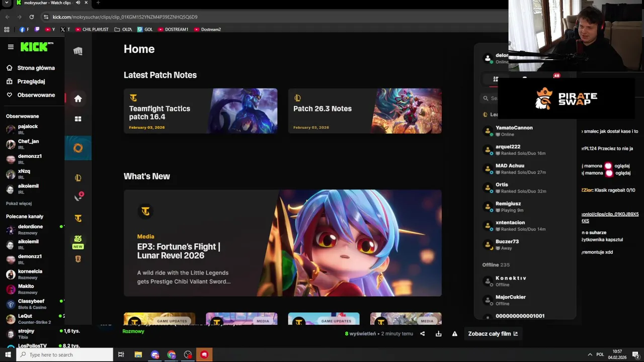Open Task View on the taskbar
Screen dimensions: 644x362
point(121,354)
